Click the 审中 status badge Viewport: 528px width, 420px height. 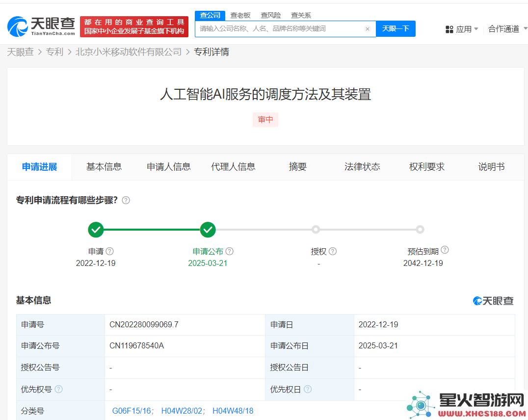(265, 120)
